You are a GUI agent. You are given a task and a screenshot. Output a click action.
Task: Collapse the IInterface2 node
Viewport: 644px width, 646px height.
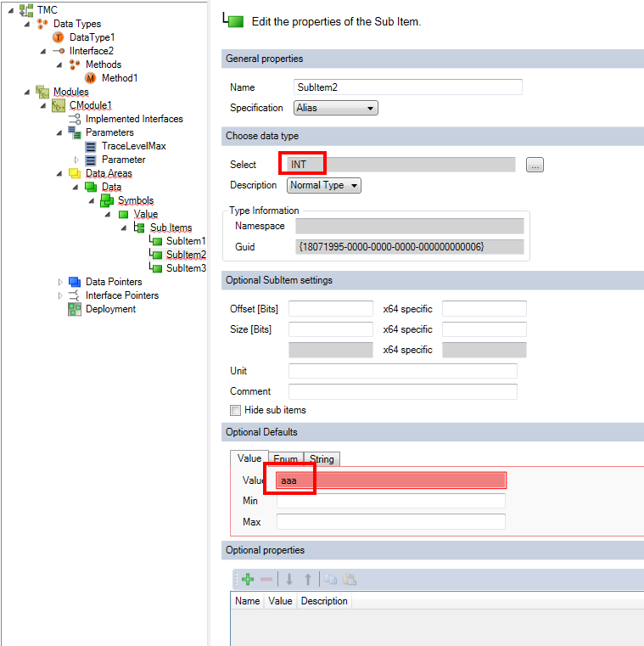(x=43, y=51)
